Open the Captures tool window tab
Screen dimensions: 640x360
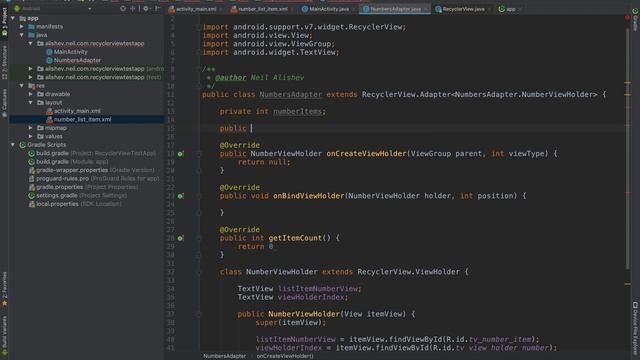[4, 103]
